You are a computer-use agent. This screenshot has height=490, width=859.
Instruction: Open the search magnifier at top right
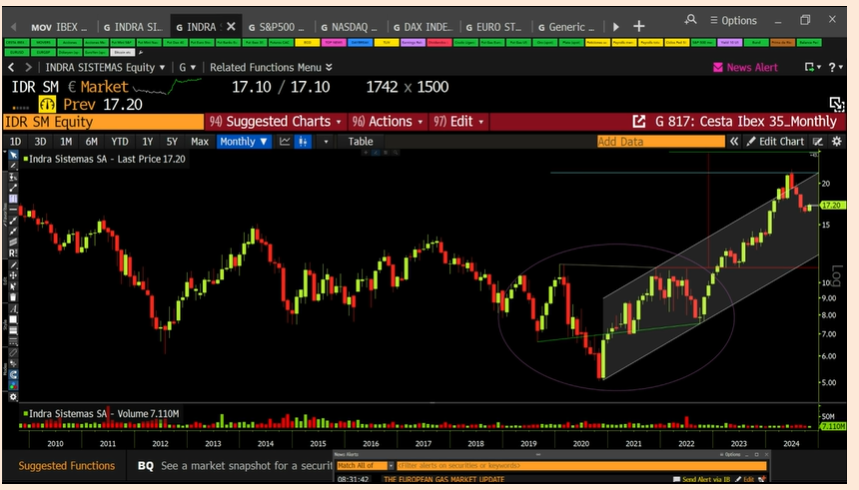tap(690, 20)
